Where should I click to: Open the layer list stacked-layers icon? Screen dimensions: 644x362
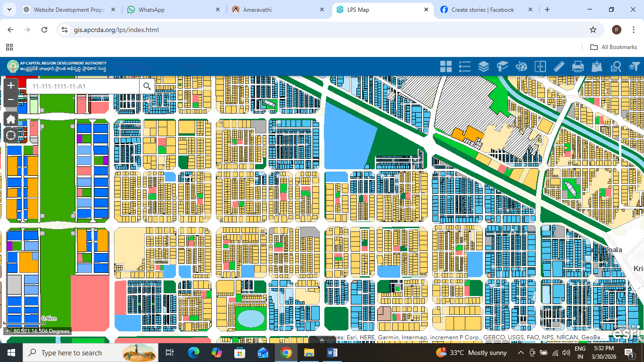pos(484,66)
